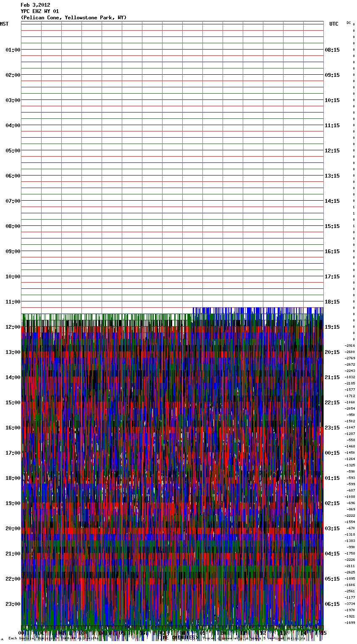Select the 11:00 MST time marker
The height and width of the screenshot is (644, 357).
[x=13, y=302]
